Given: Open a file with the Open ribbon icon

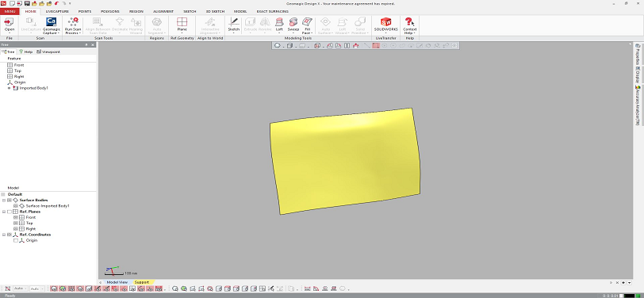Looking at the screenshot, I should pyautogui.click(x=9, y=25).
